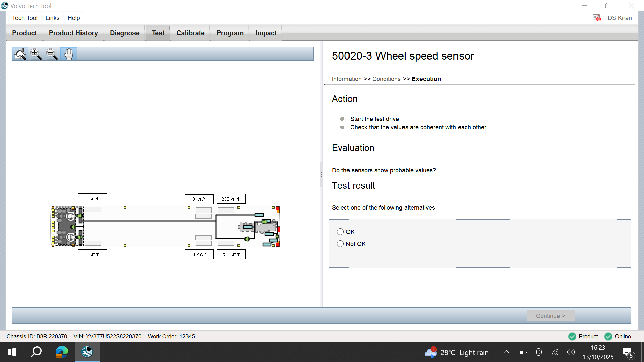Click the Continue button
The height and width of the screenshot is (362, 644).
[x=550, y=316]
